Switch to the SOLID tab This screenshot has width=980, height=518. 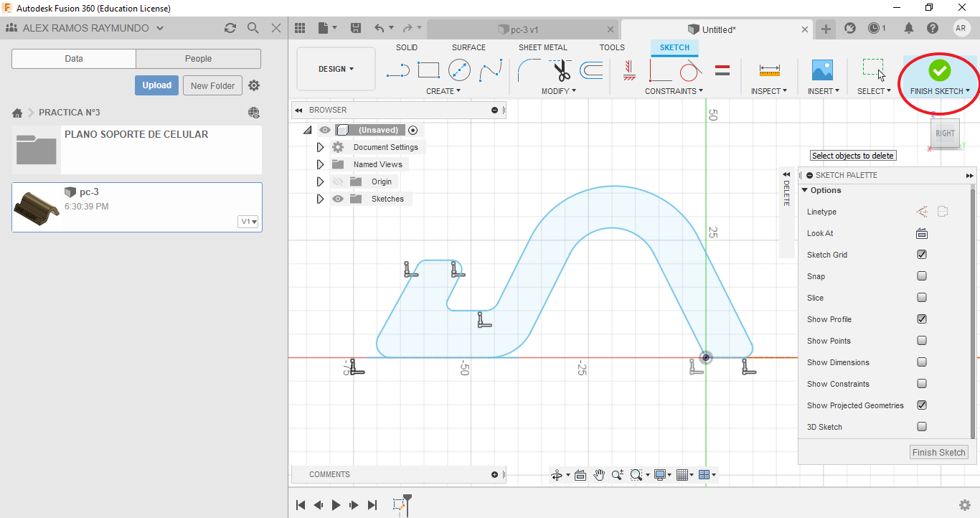pyautogui.click(x=407, y=47)
